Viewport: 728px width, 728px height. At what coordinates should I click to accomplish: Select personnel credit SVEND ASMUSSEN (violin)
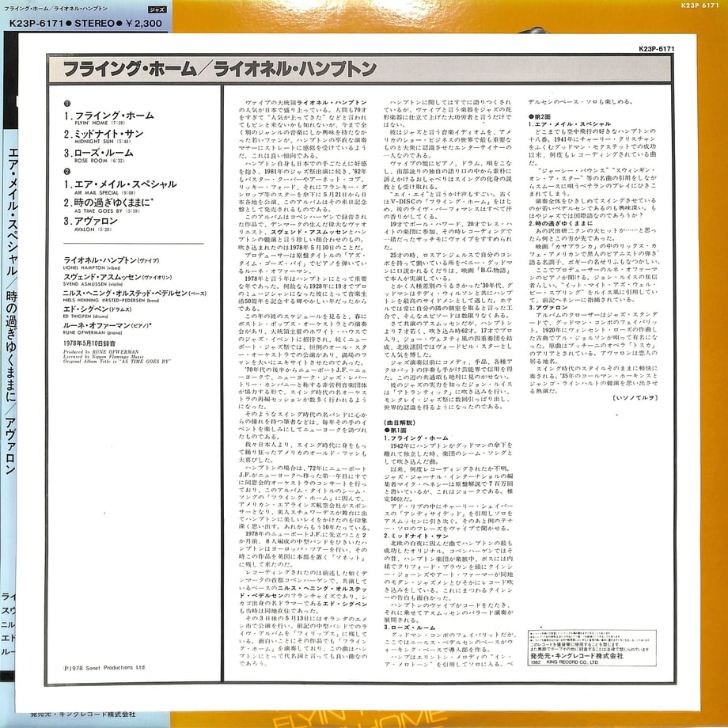point(93,283)
